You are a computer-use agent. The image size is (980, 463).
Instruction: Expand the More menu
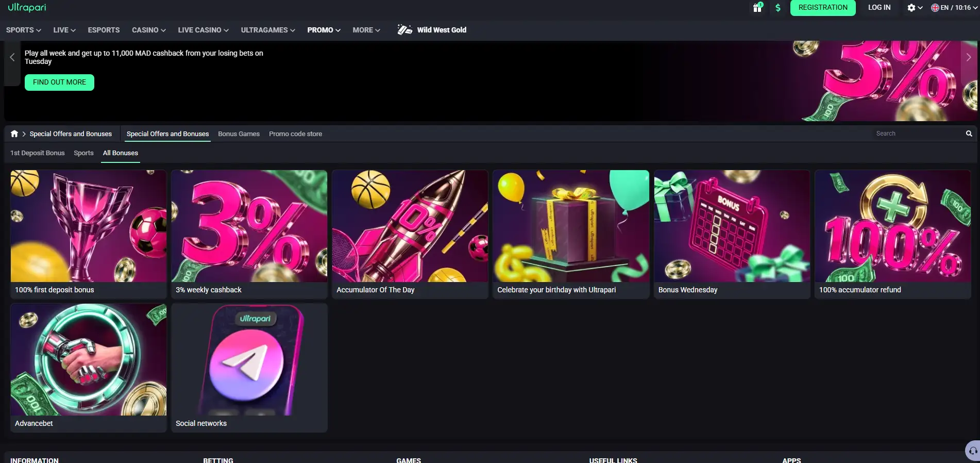click(366, 30)
